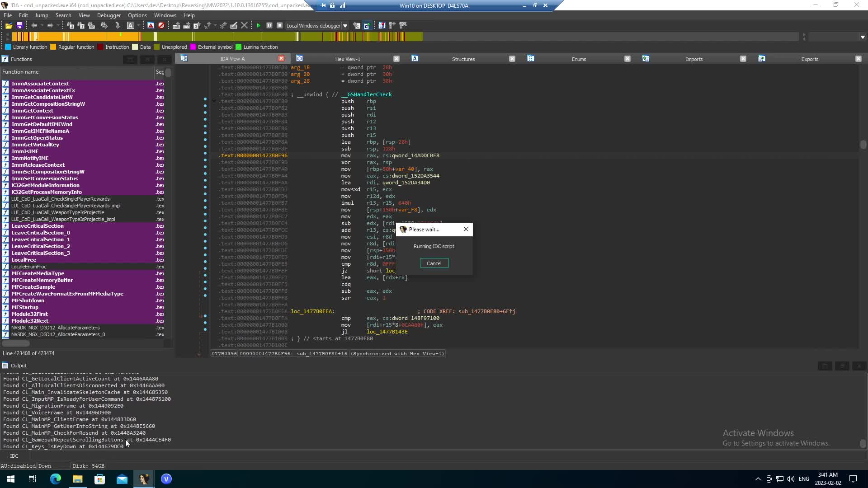Switch to the Structures tab
This screenshot has width=868, height=488.
click(x=463, y=59)
